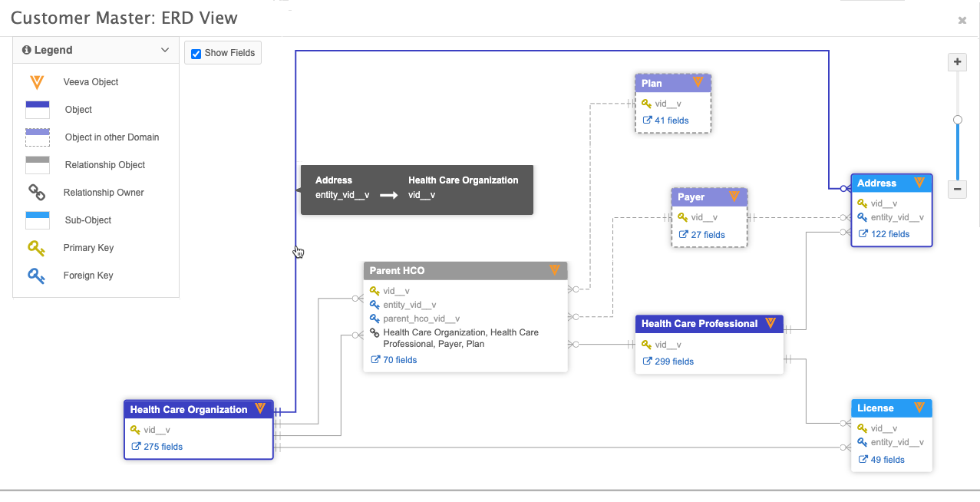Click Veeva Object icon in Legend
Image resolution: width=980 pixels, height=502 pixels.
coord(36,82)
